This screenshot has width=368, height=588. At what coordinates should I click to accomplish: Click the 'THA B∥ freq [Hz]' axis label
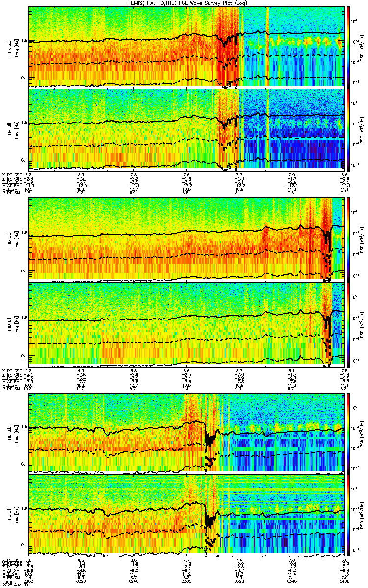coord(13,129)
